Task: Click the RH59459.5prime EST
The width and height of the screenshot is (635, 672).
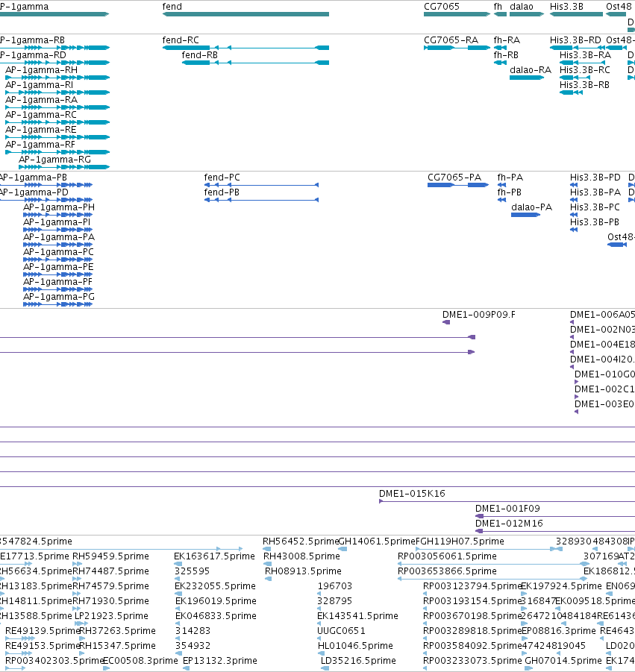Action: tap(77, 564)
